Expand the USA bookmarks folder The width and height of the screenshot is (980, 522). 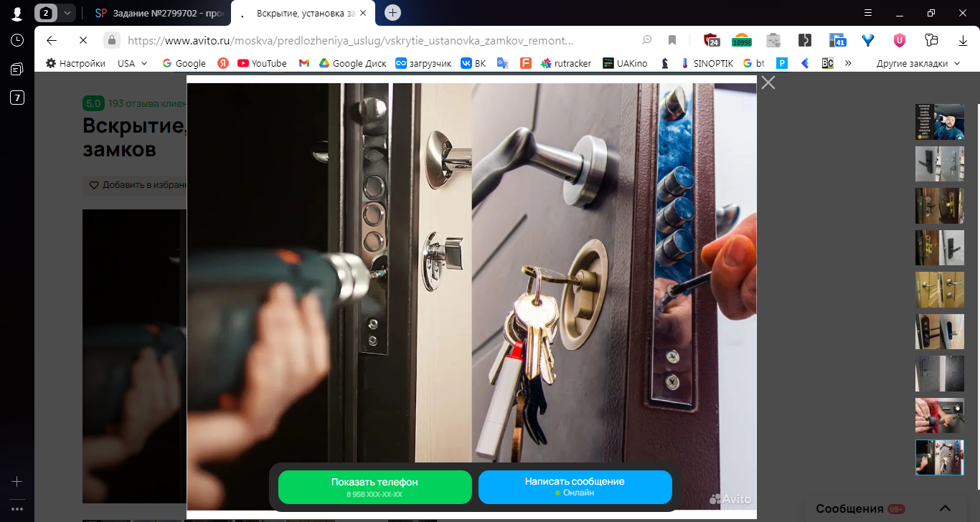(x=133, y=63)
